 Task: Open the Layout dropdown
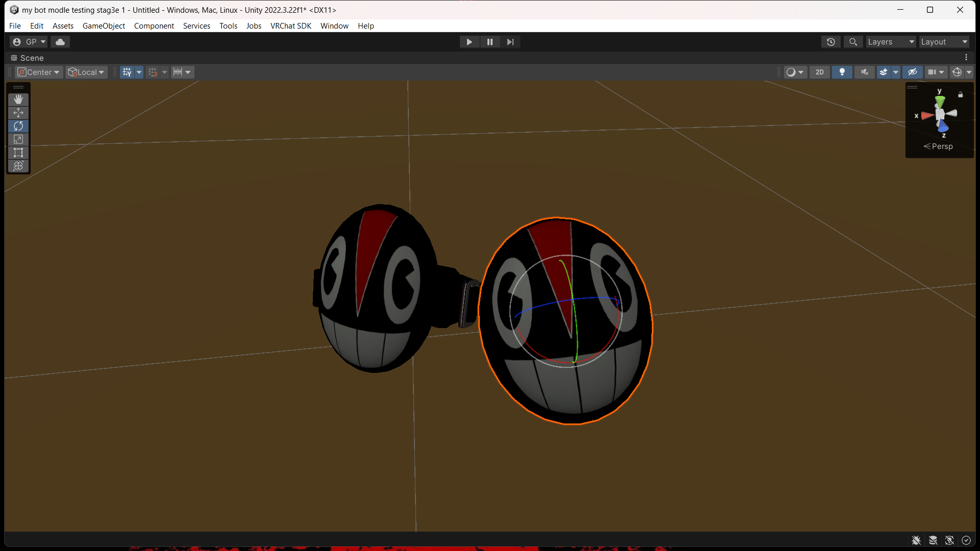coord(944,42)
